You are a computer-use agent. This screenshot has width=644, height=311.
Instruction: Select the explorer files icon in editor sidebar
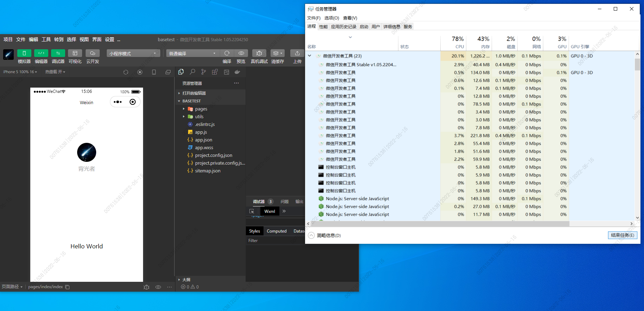181,72
